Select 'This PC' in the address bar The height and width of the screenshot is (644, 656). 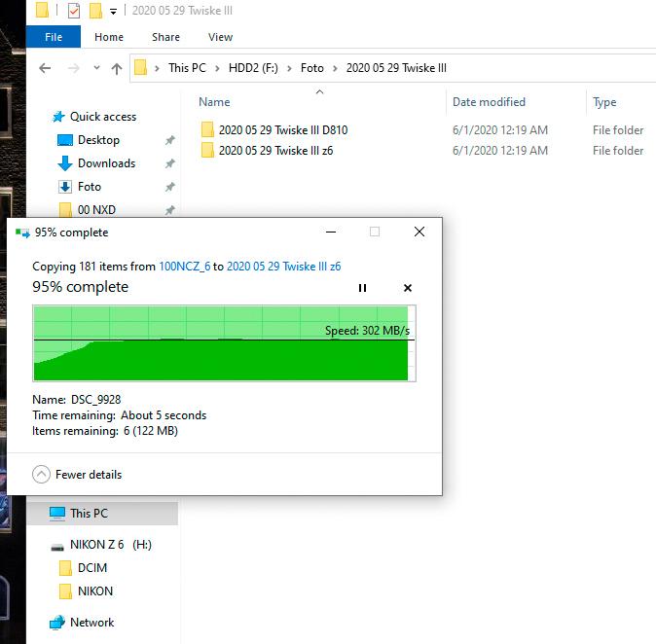[x=187, y=68]
